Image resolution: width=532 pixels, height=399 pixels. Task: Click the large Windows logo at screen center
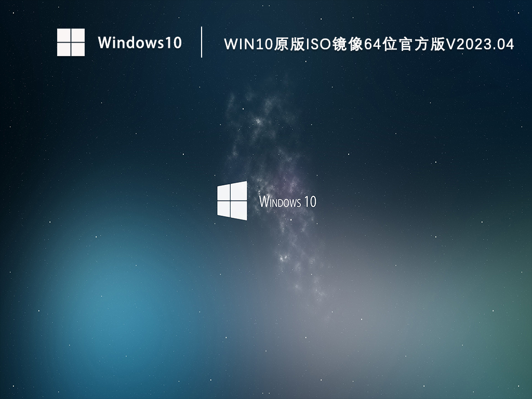tap(232, 201)
